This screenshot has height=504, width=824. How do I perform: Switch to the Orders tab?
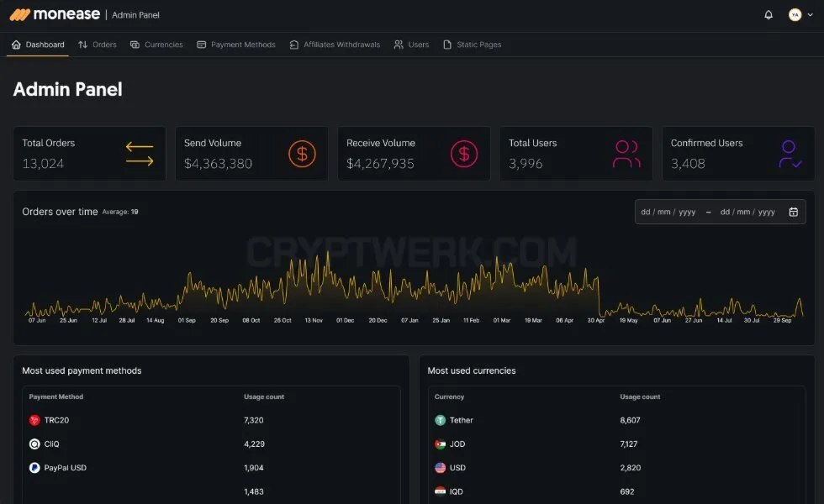[98, 45]
